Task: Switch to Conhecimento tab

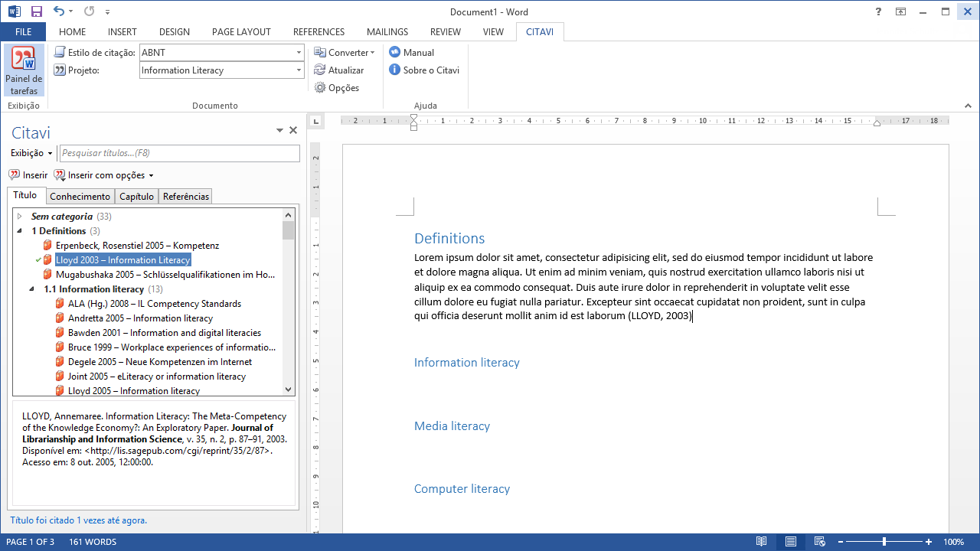Action: click(x=80, y=197)
